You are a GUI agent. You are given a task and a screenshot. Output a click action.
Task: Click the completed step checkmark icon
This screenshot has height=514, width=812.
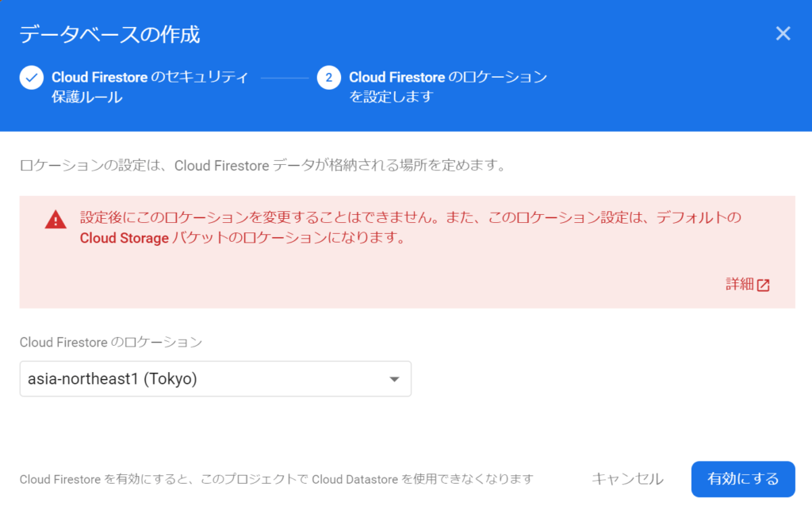pyautogui.click(x=32, y=78)
